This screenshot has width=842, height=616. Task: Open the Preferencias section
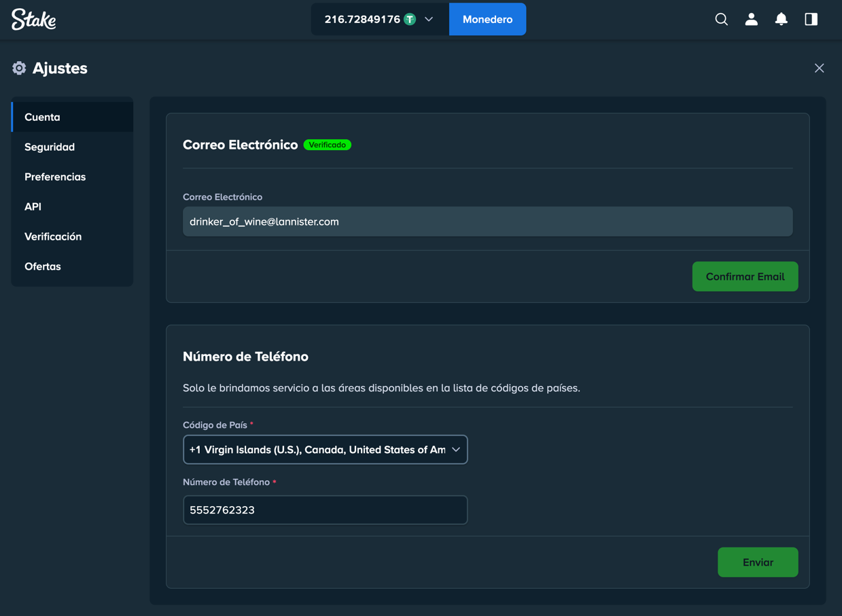click(x=55, y=177)
